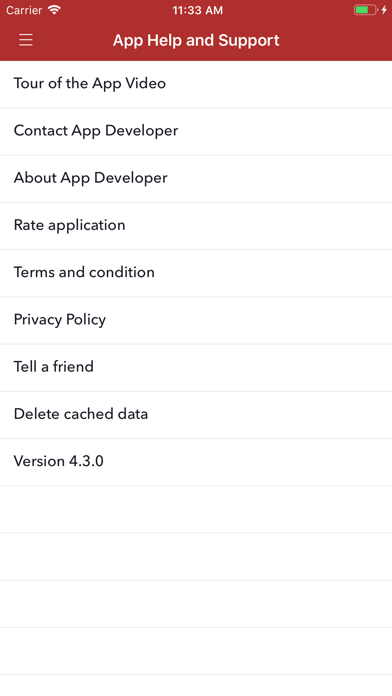392x696 pixels.
Task: Tap the charging bolt icon
Action: (384, 10)
